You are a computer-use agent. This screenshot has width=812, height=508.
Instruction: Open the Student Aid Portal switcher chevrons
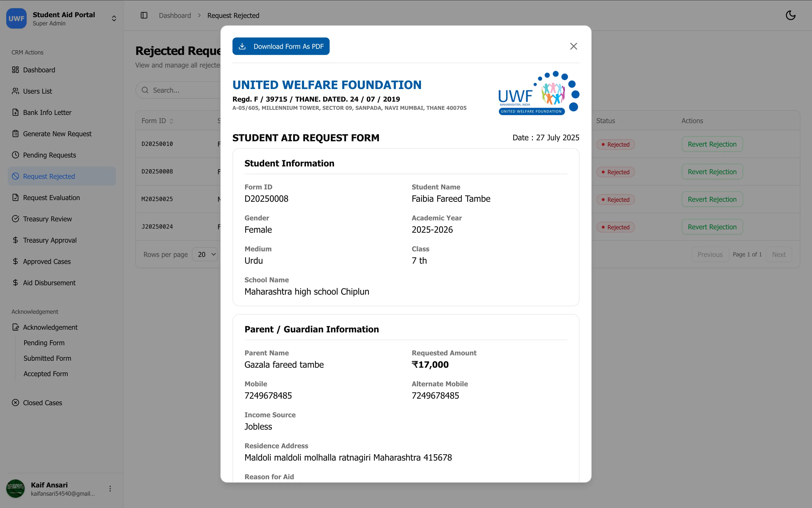point(114,18)
